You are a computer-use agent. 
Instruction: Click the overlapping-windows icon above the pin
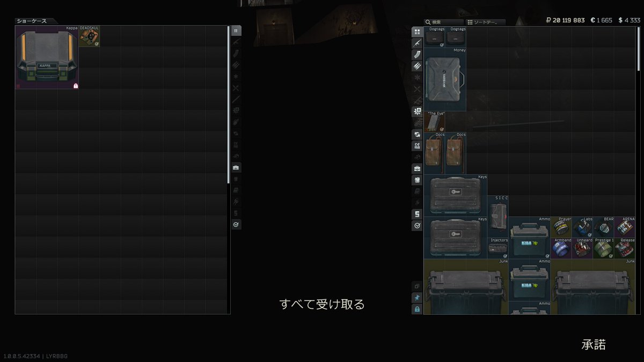pos(417,286)
